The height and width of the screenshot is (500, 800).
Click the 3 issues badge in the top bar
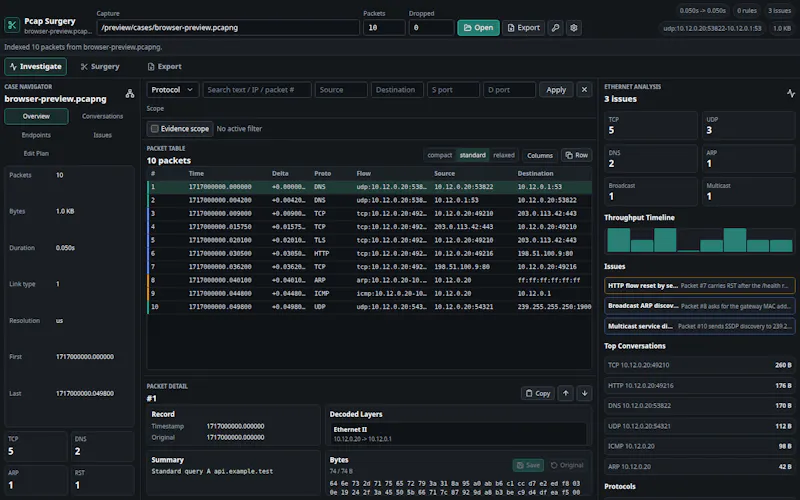(x=779, y=11)
